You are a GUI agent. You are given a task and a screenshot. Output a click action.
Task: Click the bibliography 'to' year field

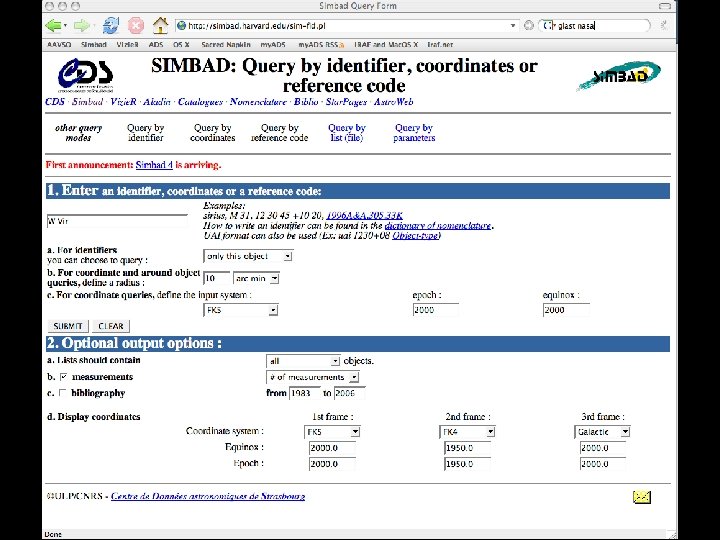(349, 393)
